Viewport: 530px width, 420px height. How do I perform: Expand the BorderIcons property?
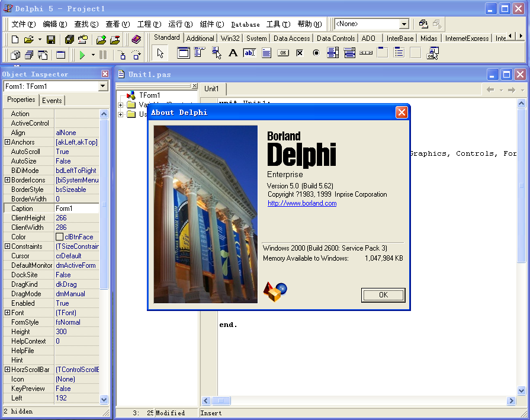click(7, 180)
